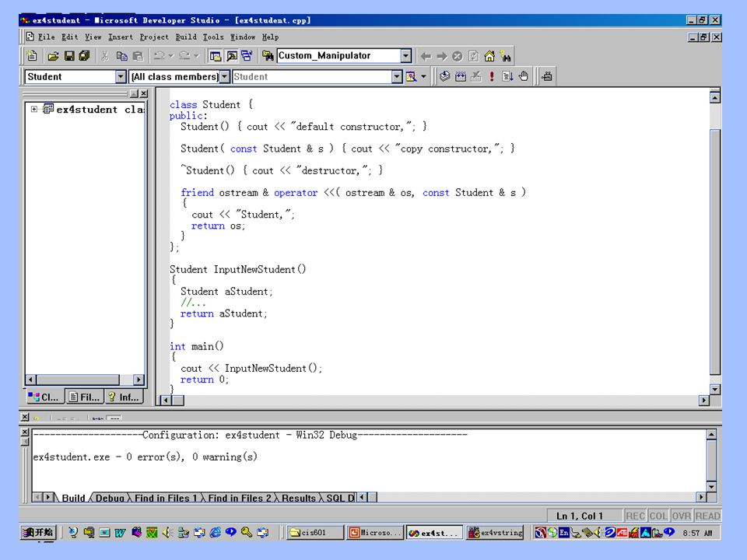The image size is (747, 560).
Task: Switch to the cis601 taskbar window
Action: (x=315, y=532)
